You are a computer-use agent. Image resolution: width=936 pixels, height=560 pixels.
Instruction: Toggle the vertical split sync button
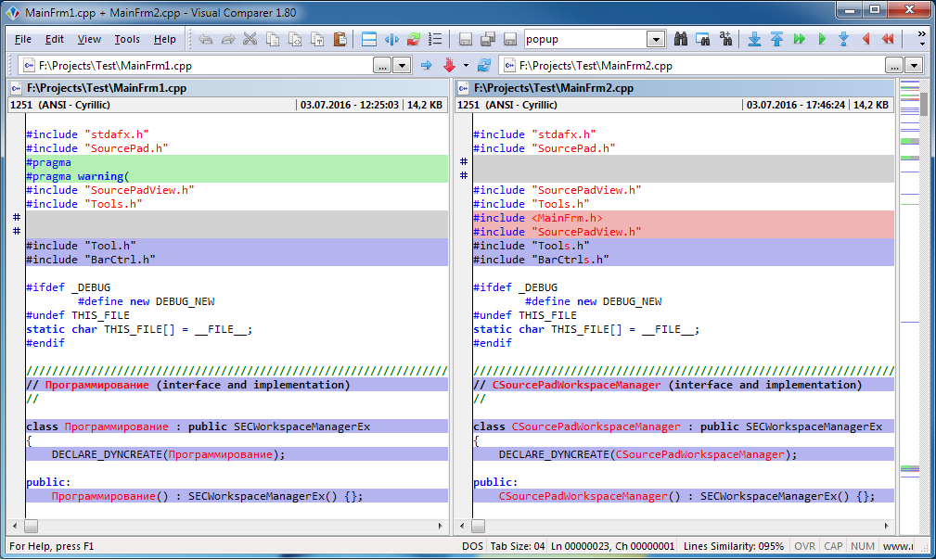click(x=391, y=40)
